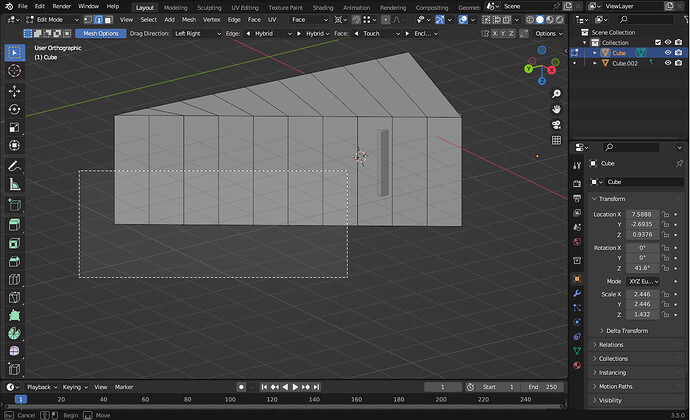
Task: Open the Render menu
Action: pos(62,6)
